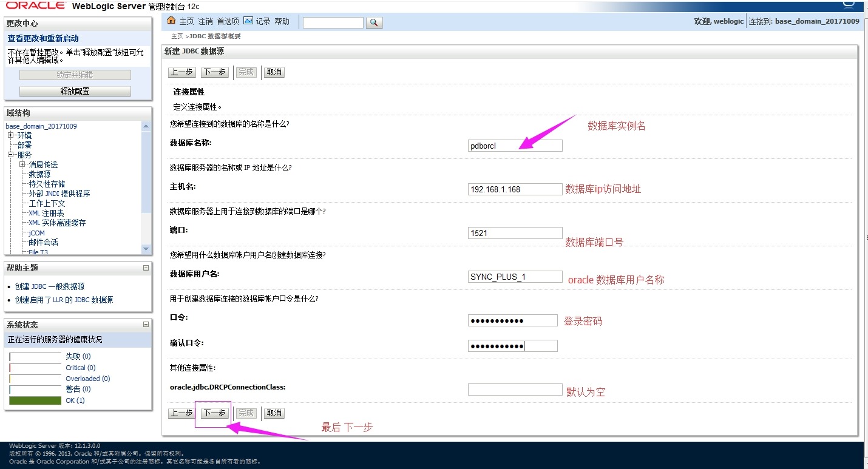Click the JDBC 数据源概要 breadcrumb
Screen dimensions: 868x469
tap(215, 36)
